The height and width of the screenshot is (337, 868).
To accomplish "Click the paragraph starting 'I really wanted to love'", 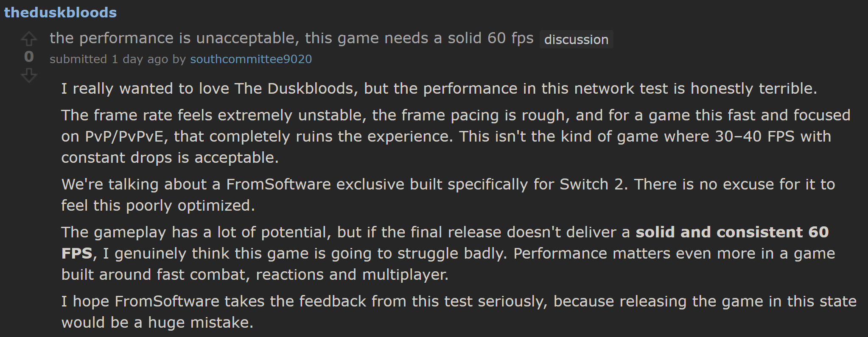I will (439, 89).
